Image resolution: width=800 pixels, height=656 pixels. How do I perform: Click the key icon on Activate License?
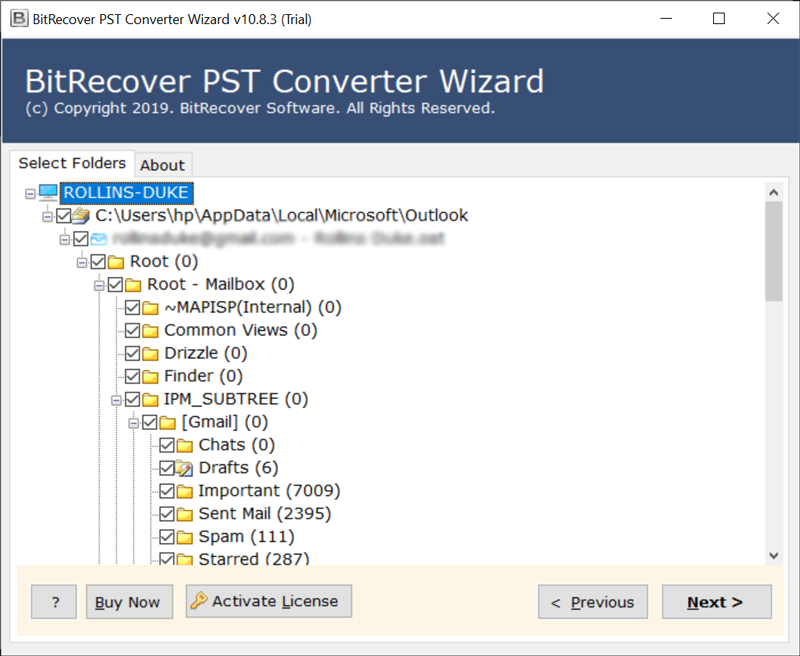click(199, 601)
